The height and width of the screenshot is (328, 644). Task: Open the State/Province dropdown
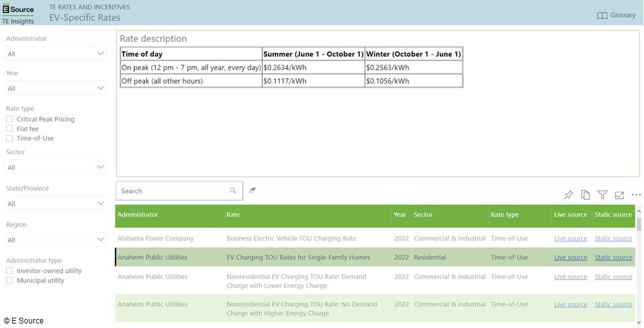point(56,204)
